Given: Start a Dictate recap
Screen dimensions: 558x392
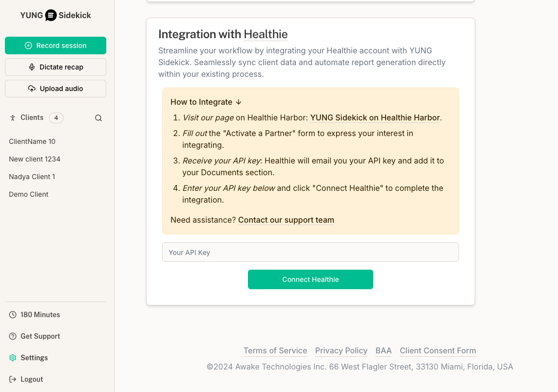Looking at the screenshot, I should coord(55,67).
